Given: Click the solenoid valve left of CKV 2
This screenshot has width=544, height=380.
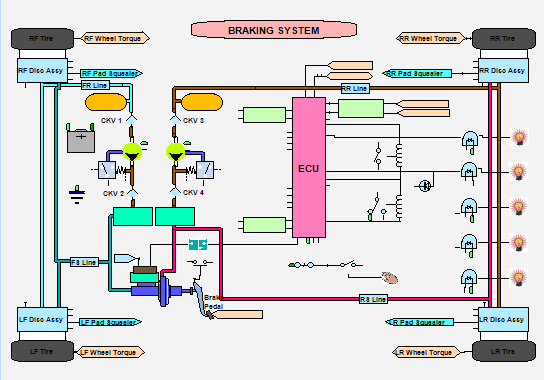Looking at the screenshot, I should [x=107, y=170].
